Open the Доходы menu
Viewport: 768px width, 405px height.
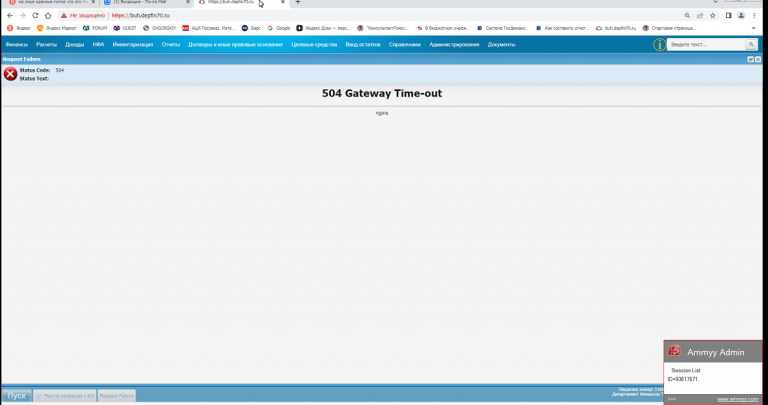coord(74,45)
